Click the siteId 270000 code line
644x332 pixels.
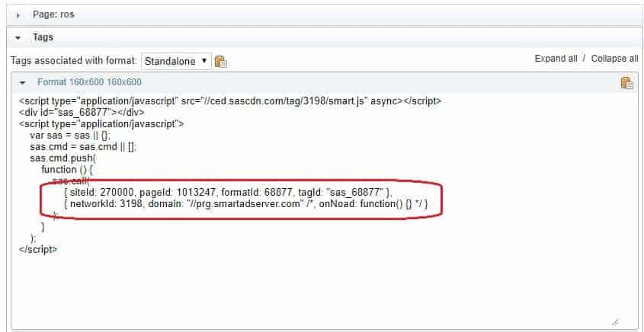(x=228, y=192)
